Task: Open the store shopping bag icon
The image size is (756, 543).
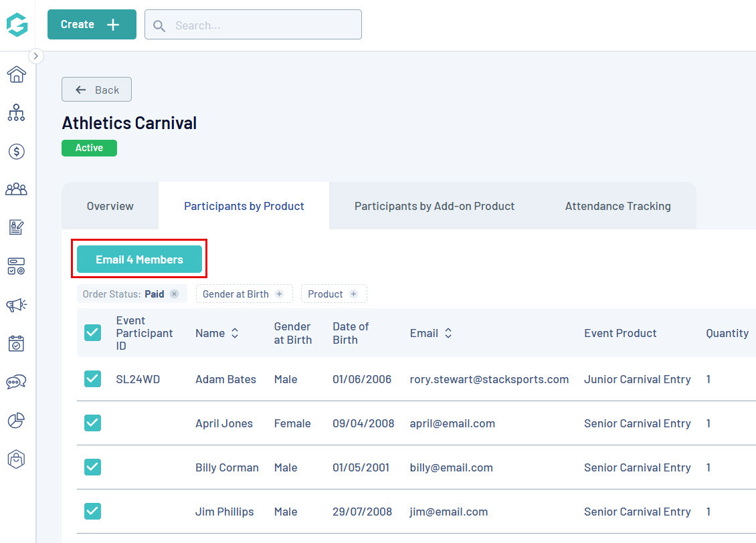Action: (x=17, y=459)
